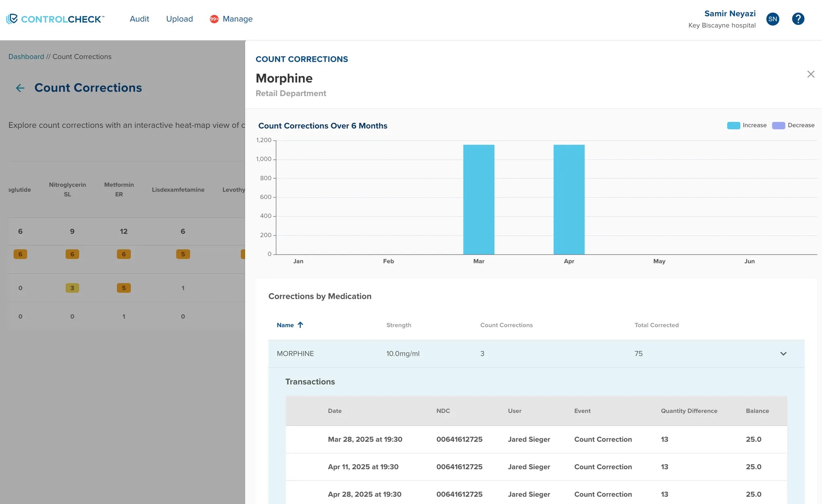Click the red 99+ notification badge
Image resolution: width=822 pixels, height=504 pixels.
(x=214, y=19)
